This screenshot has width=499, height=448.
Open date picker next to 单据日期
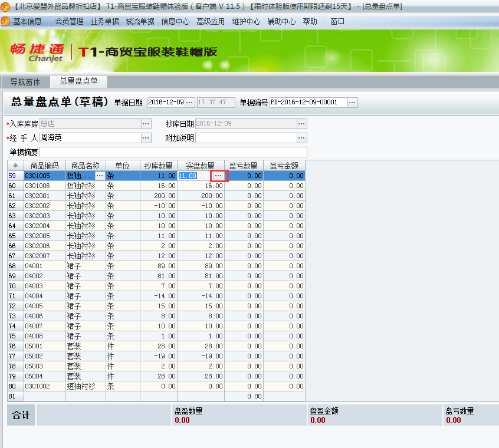pyautogui.click(x=189, y=103)
